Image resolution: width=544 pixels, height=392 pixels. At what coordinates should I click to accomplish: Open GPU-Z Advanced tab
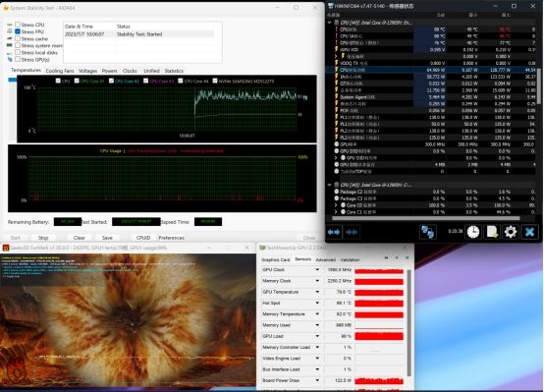click(325, 259)
